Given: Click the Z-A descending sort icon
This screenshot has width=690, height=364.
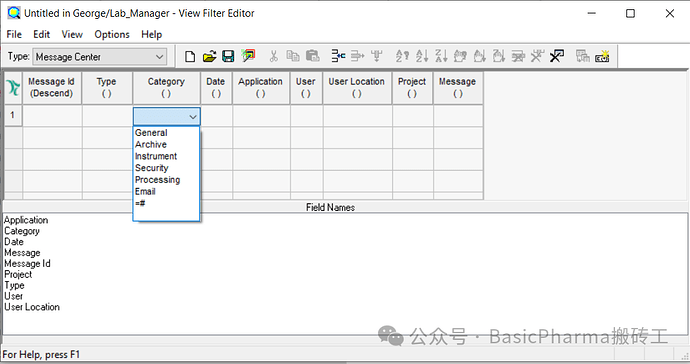Looking at the screenshot, I should 441,56.
